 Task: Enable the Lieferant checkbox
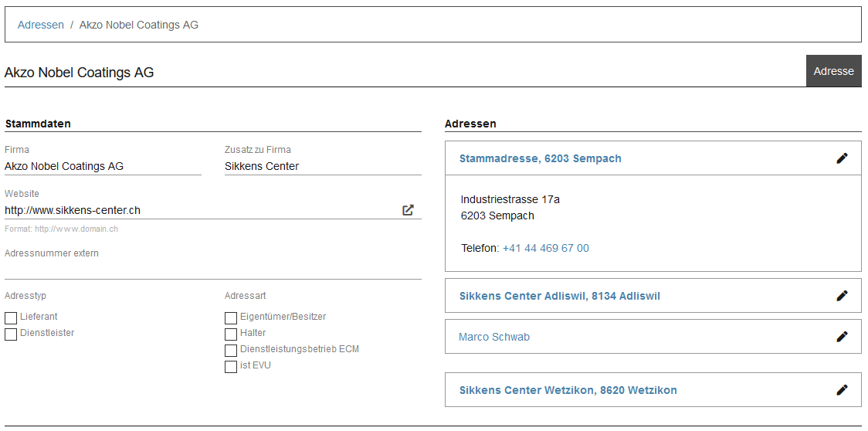pyautogui.click(x=11, y=317)
